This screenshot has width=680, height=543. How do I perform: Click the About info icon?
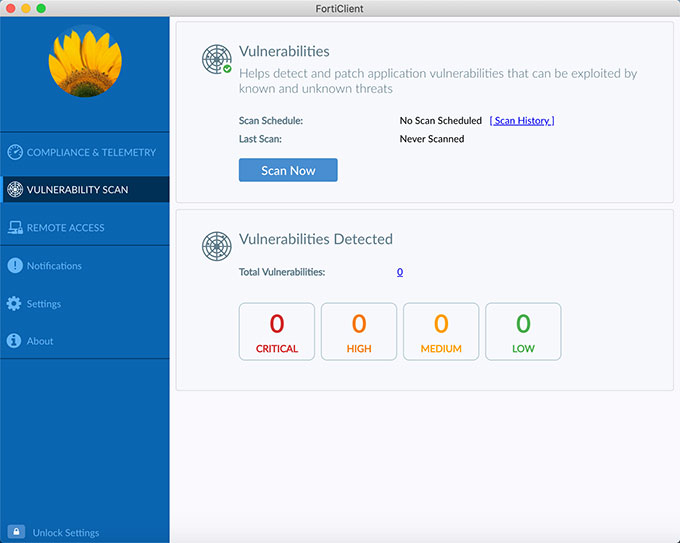[15, 341]
